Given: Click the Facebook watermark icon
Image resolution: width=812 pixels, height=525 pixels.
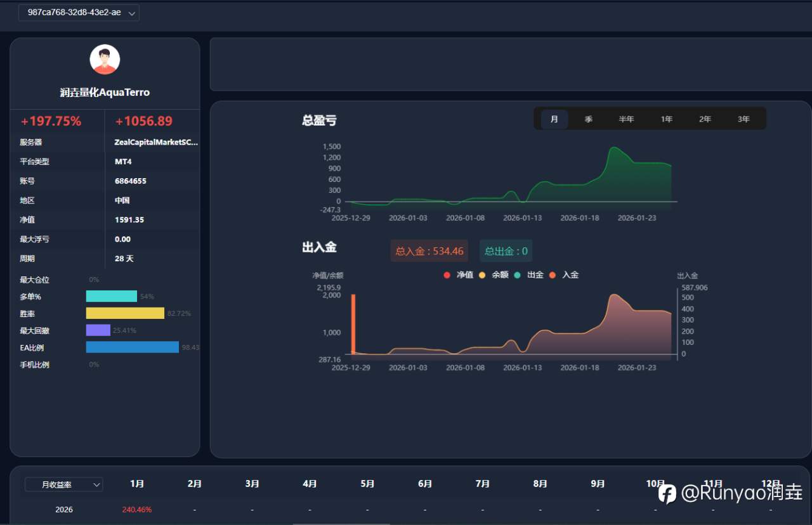Looking at the screenshot, I should tap(667, 493).
